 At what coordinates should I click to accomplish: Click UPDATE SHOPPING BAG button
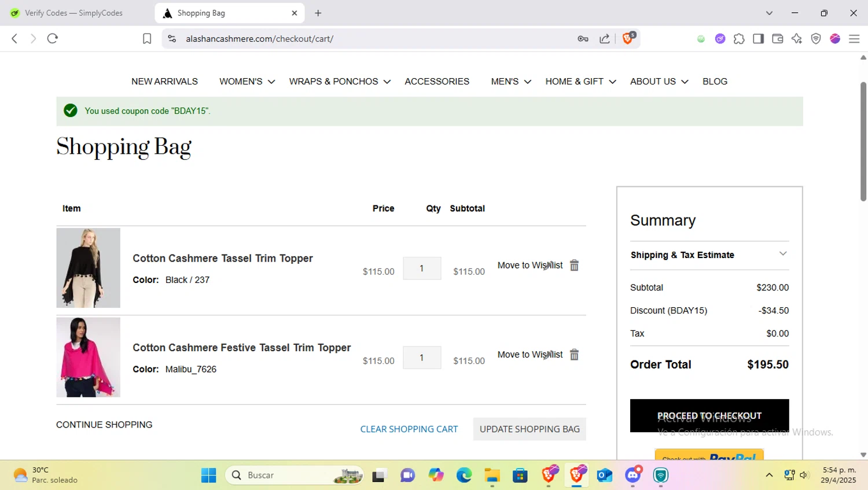[x=529, y=429]
